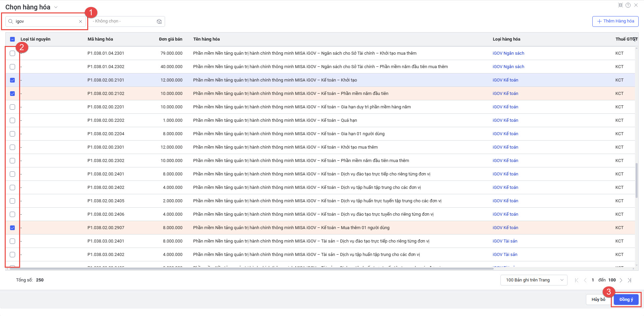Toggle the header select-all checkbox
Image resolution: width=644 pixels, height=316 pixels.
pos(12,39)
